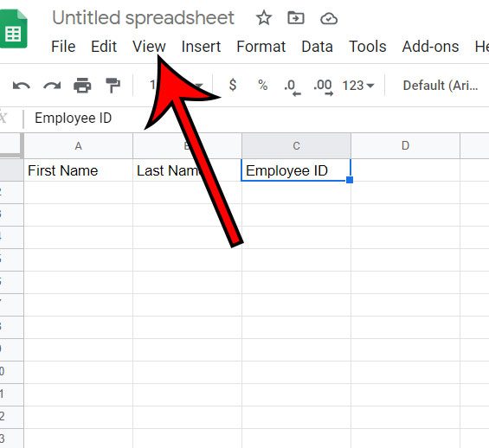Increase decimal places
Image resolution: width=489 pixels, height=448 pixels.
tap(323, 87)
